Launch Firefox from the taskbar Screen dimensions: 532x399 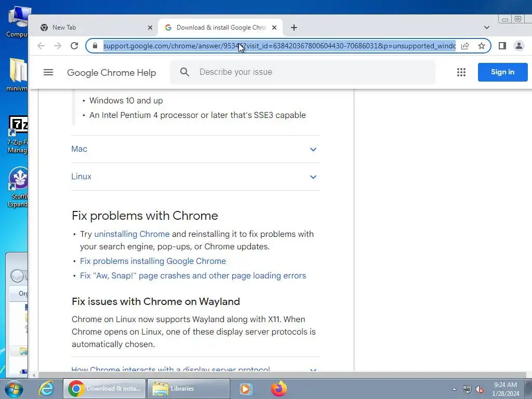coord(279,389)
